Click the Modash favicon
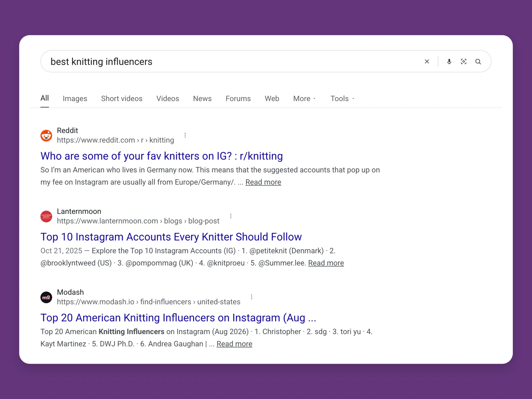This screenshot has height=399, width=532. tap(46, 297)
